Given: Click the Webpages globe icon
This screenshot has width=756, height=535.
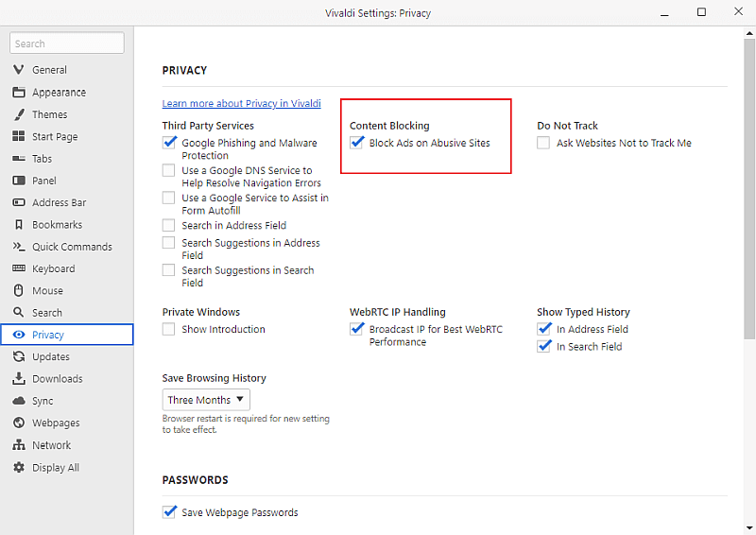Looking at the screenshot, I should click(x=19, y=423).
